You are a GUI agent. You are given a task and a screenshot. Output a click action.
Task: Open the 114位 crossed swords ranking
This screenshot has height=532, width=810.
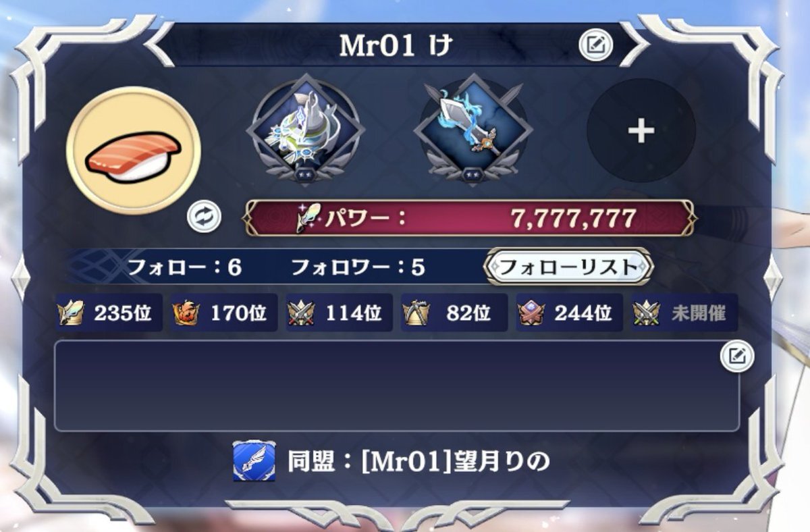(x=339, y=313)
